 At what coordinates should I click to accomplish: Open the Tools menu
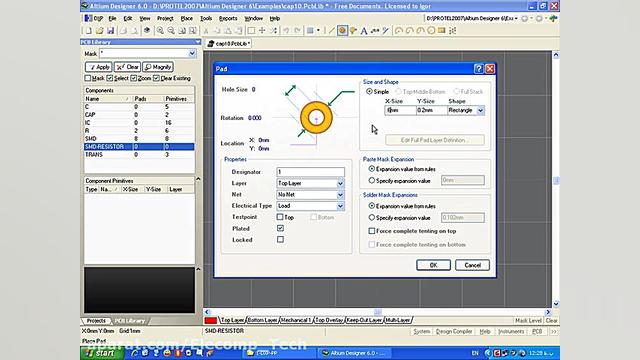(x=206, y=18)
